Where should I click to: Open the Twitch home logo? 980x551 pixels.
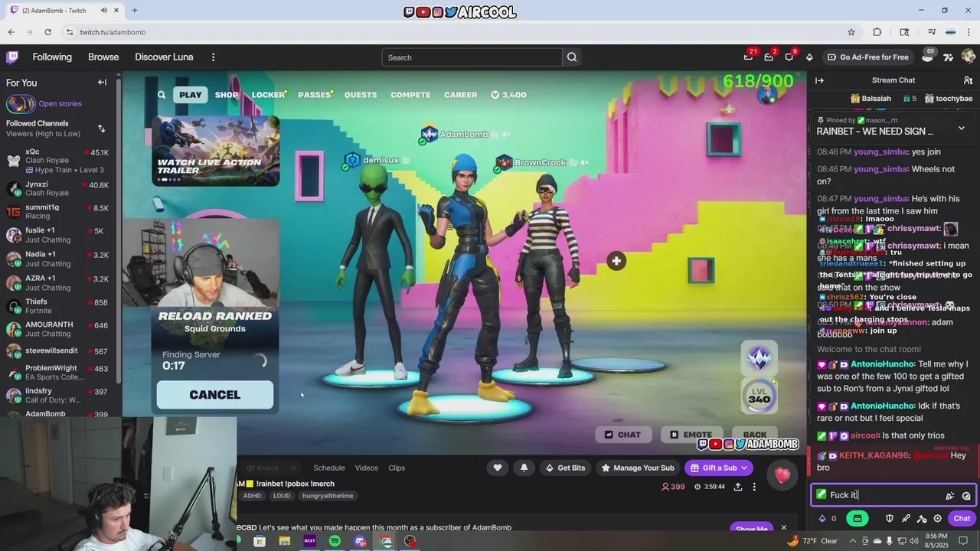coord(12,57)
